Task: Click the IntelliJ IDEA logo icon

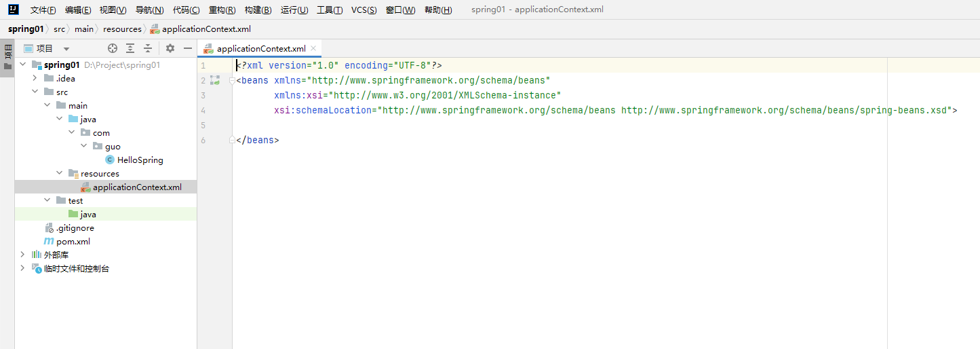Action: coord(14,10)
